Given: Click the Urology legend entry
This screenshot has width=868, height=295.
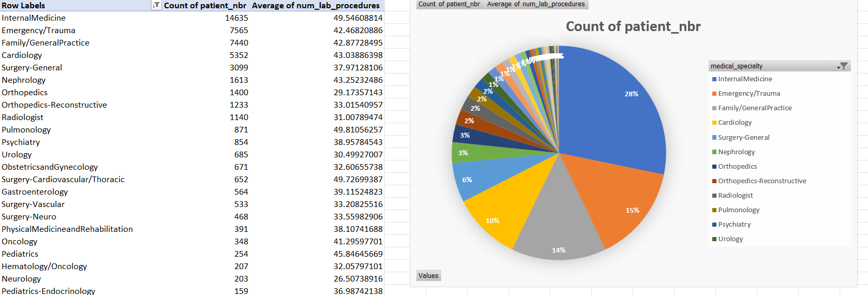Looking at the screenshot, I should 727,239.
